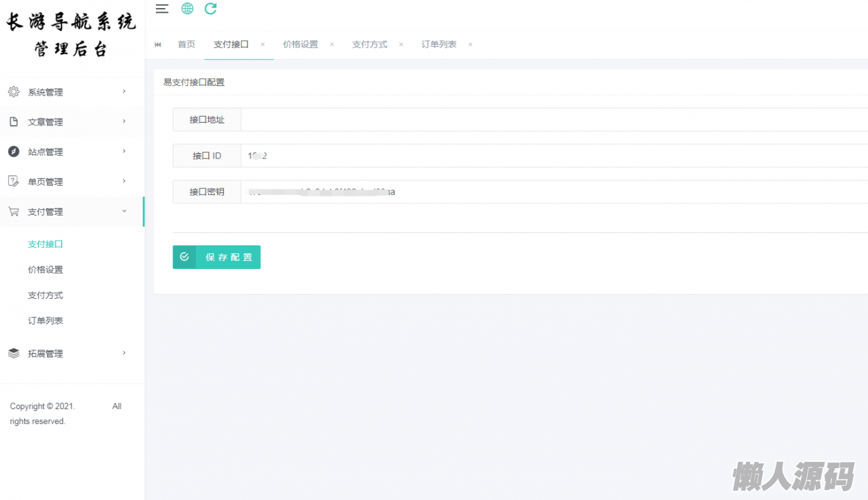Screen dimensions: 868x500
Task: Expand the 单页管理 menu arrow
Action: click(124, 181)
